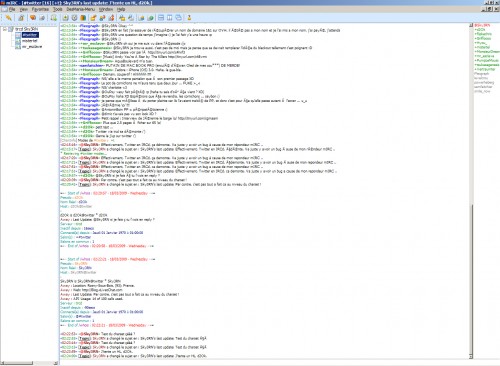
Task: Tile windows vertically via toolbar icon
Action: pos(170,18)
